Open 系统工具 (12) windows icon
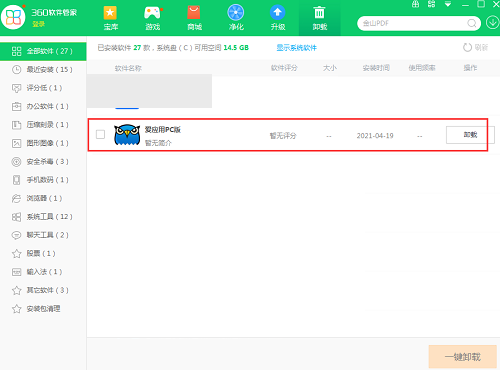500x370 pixels. pos(16,217)
